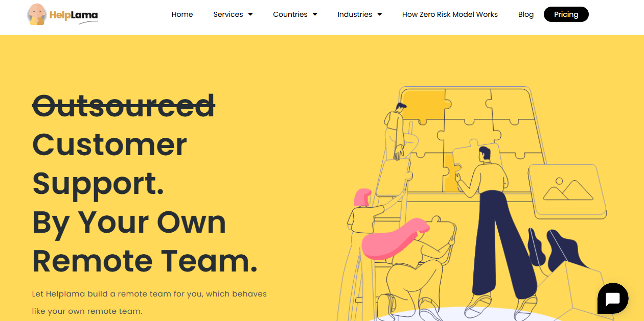This screenshot has width=644, height=321.
Task: Go to the Home page
Action: pos(182,14)
